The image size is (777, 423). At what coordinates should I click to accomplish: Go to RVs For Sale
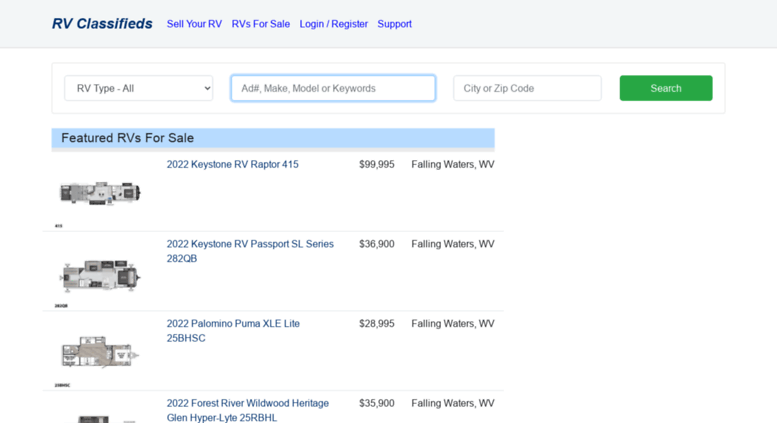coord(261,24)
